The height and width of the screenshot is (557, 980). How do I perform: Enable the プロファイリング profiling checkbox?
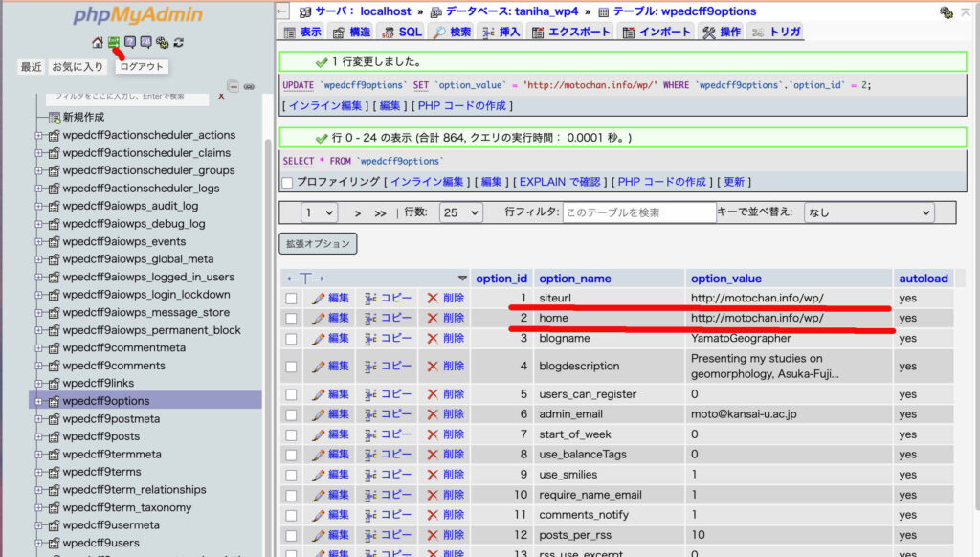click(287, 183)
